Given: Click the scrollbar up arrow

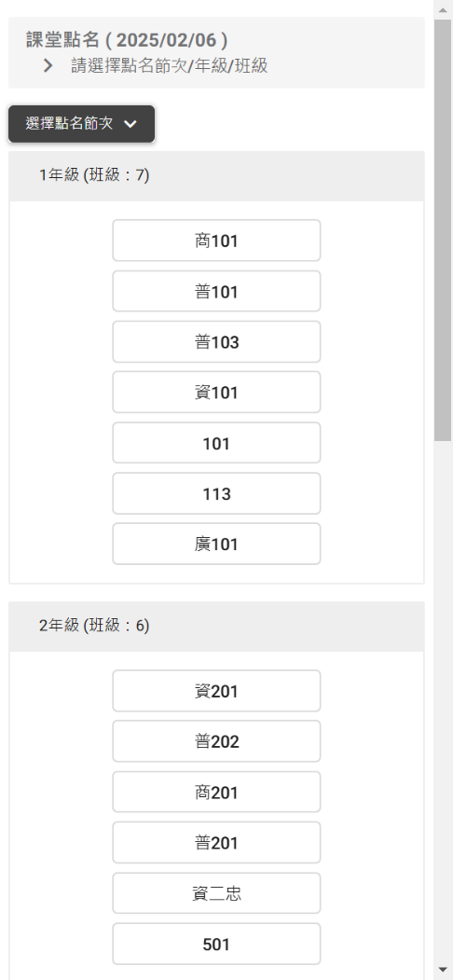Looking at the screenshot, I should tap(443, 8).
